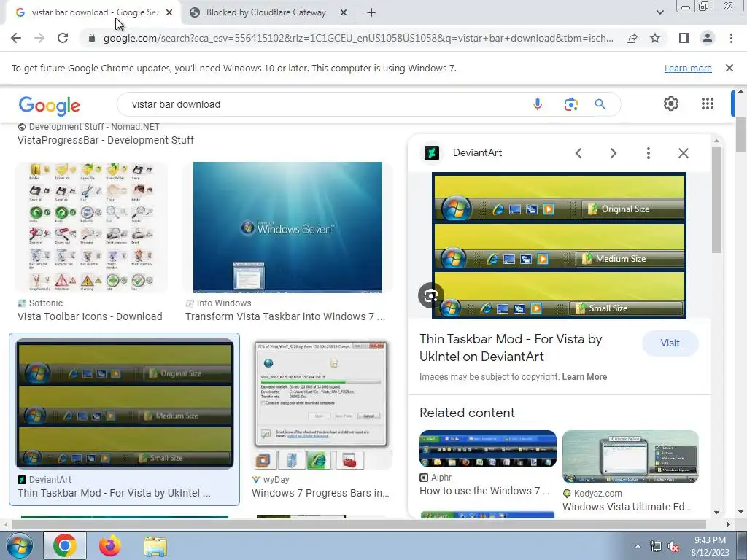Click the page vertical scrollbar thumb
The width and height of the screenshot is (747, 560).
[x=740, y=135]
